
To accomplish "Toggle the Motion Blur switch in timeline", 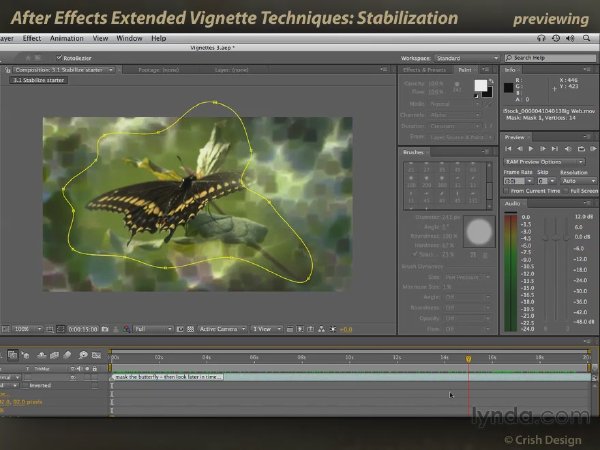I will [x=67, y=355].
